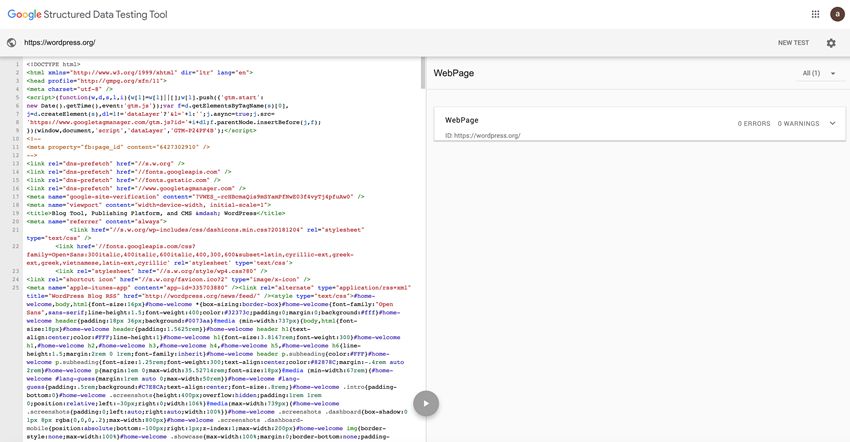The image size is (850, 442).
Task: Click the head profile gmpg.org line
Action: click(x=96, y=81)
